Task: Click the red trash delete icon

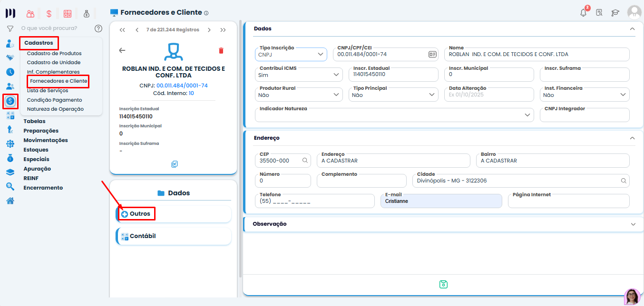Action: (221, 50)
